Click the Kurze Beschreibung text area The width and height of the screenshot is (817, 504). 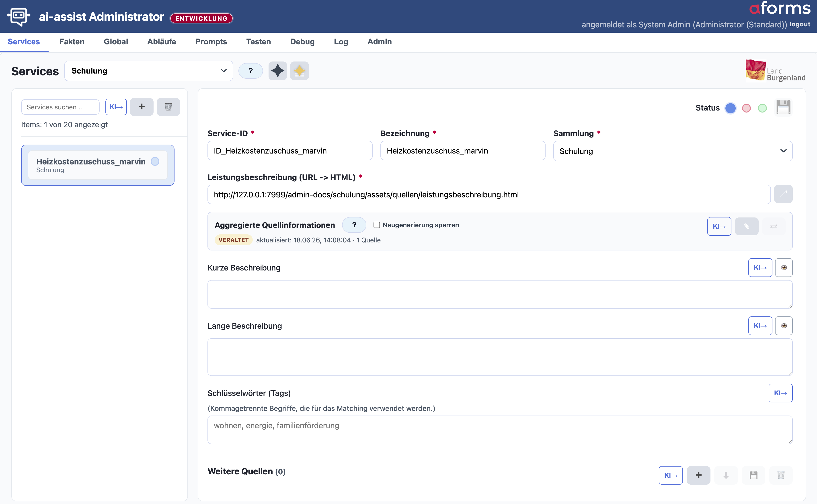(x=500, y=294)
